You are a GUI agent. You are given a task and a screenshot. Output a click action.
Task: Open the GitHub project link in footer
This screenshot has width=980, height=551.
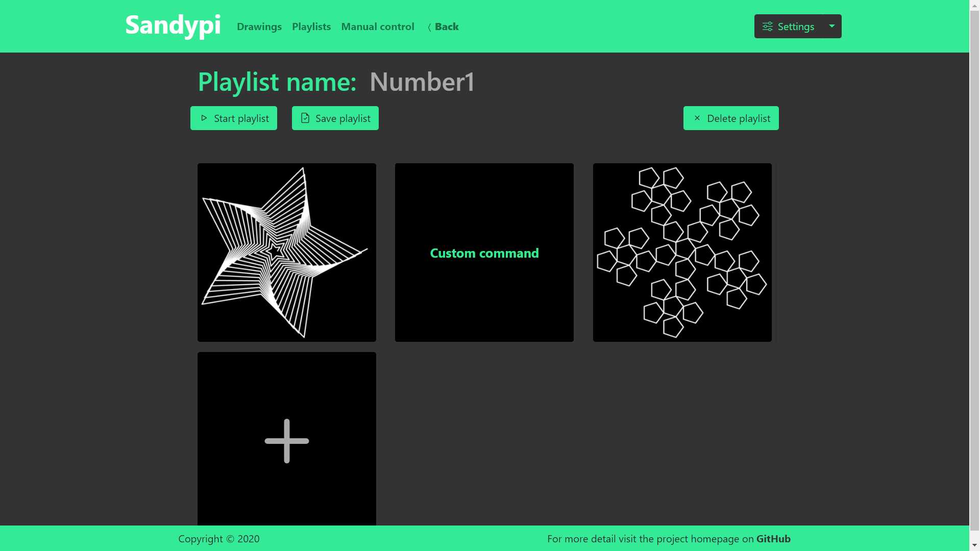773,539
